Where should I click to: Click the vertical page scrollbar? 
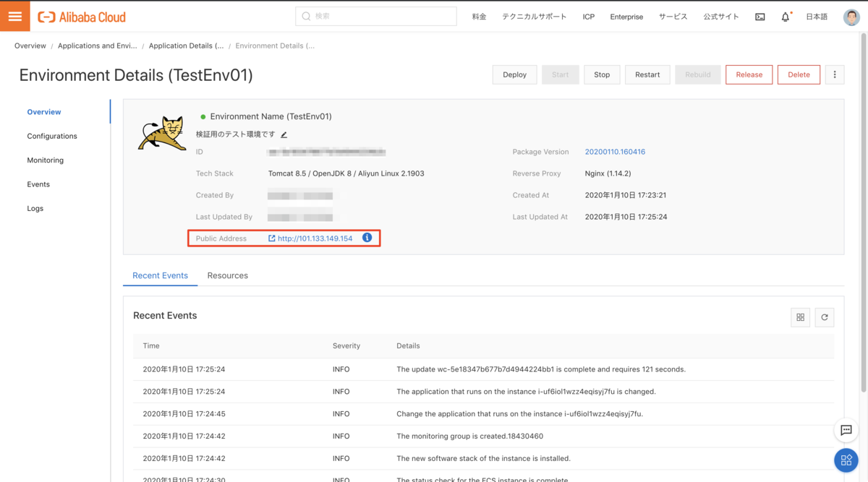pos(864,213)
